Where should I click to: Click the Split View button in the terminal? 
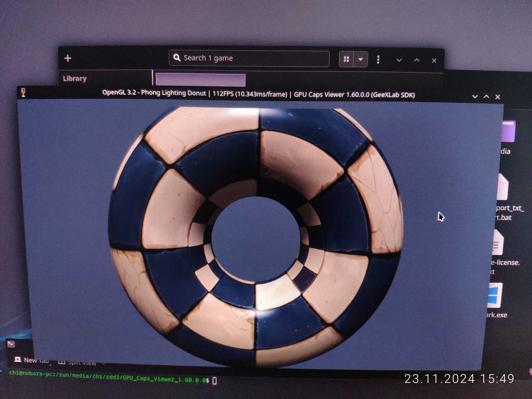tap(77, 362)
